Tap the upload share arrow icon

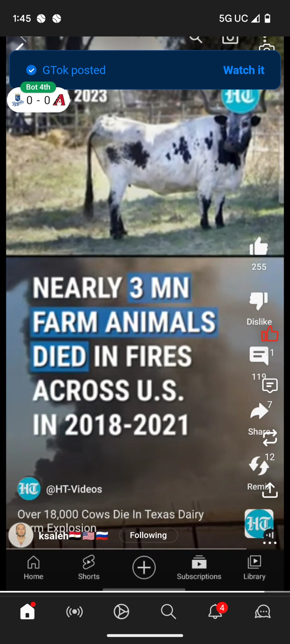270,490
